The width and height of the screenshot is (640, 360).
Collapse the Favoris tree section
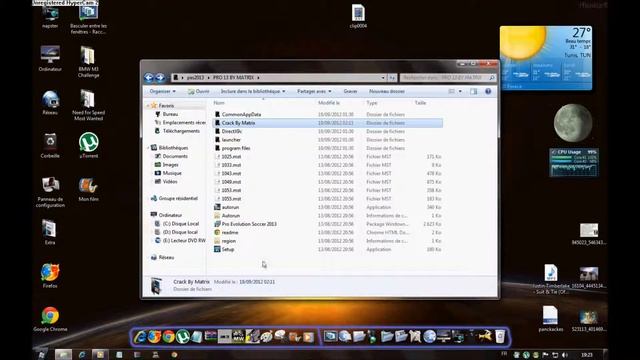click(148, 106)
